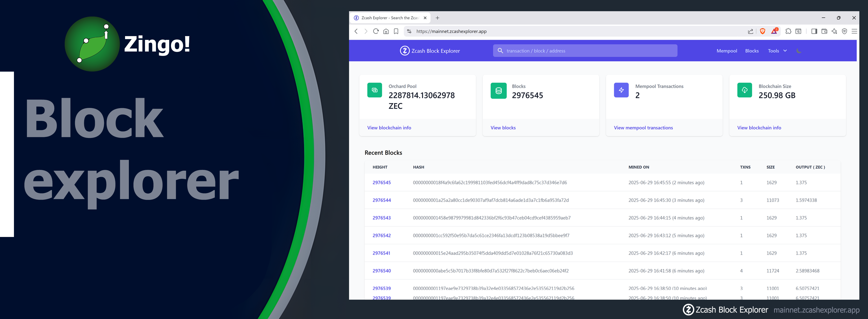Click the browser forward arrow

(366, 31)
